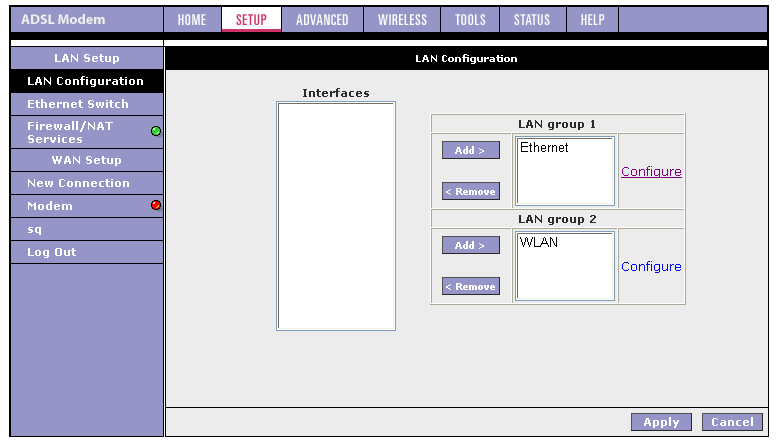The width and height of the screenshot is (776, 448).
Task: Click the red Modem status indicator
Action: coord(156,206)
